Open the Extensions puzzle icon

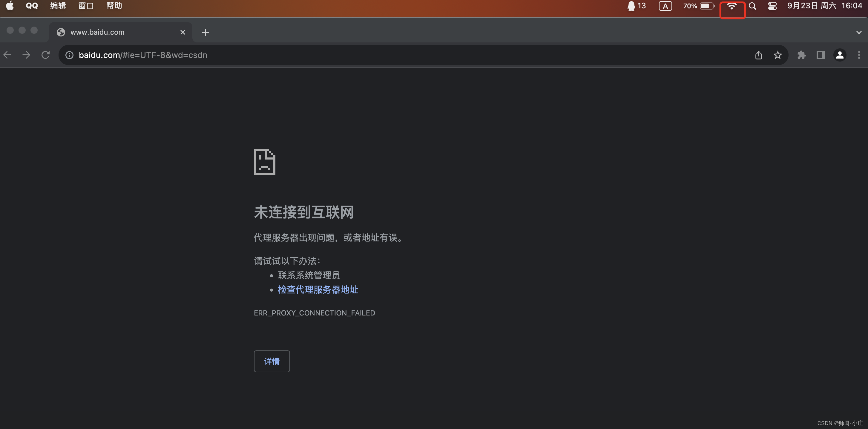click(x=802, y=55)
